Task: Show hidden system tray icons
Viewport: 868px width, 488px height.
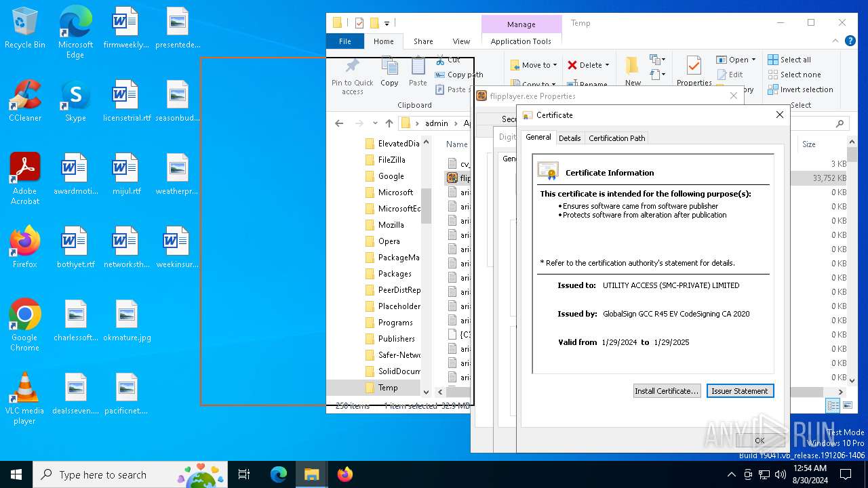Action: 731,474
